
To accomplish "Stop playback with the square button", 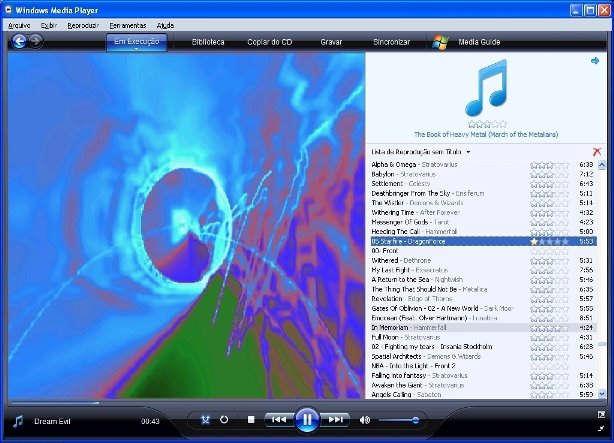I will point(251,419).
